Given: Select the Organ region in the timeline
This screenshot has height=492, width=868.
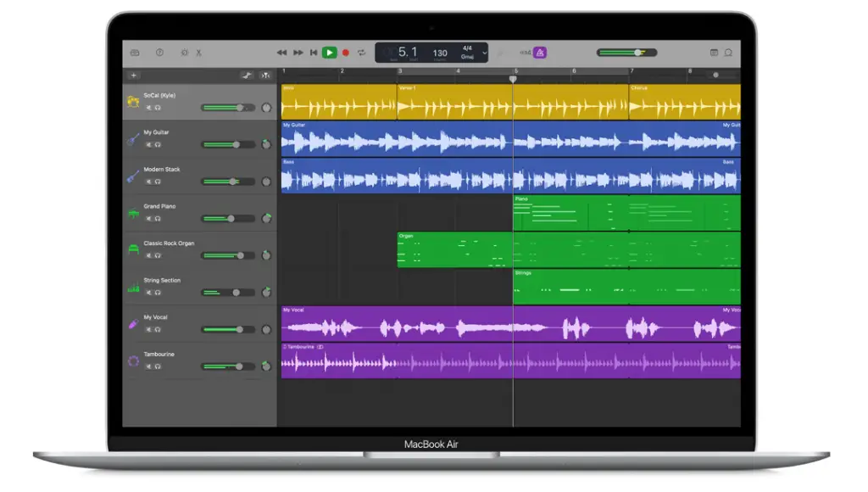Looking at the screenshot, I should click(x=454, y=250).
